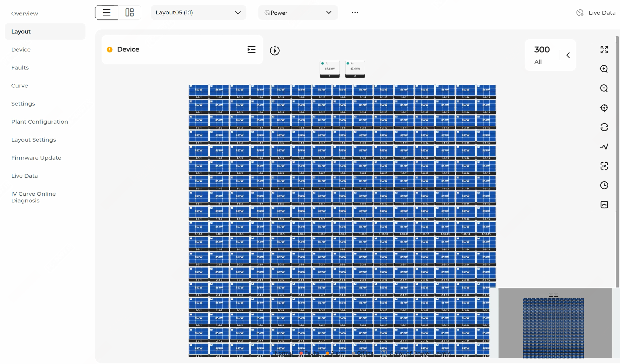Collapse the 300 All count panel chevron
The height and width of the screenshot is (364, 620).
coord(568,55)
